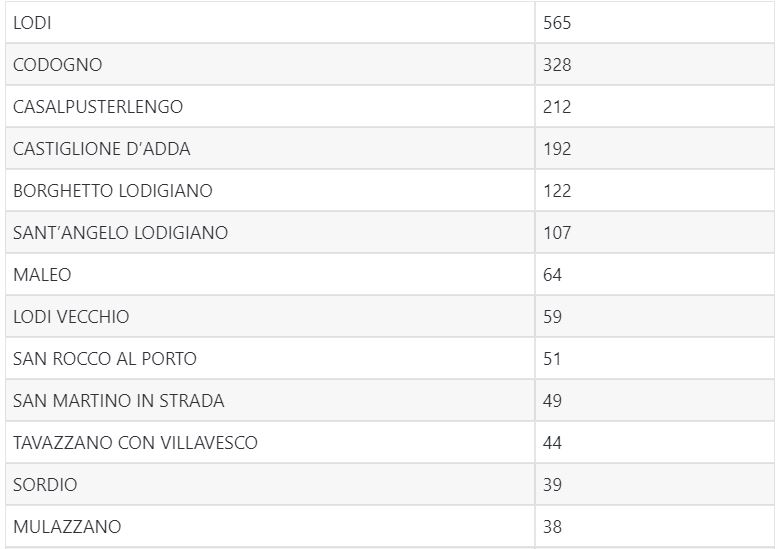Viewport: 778px width, 549px height.
Task: Select the SORDIO town cell
Action: tap(45, 485)
